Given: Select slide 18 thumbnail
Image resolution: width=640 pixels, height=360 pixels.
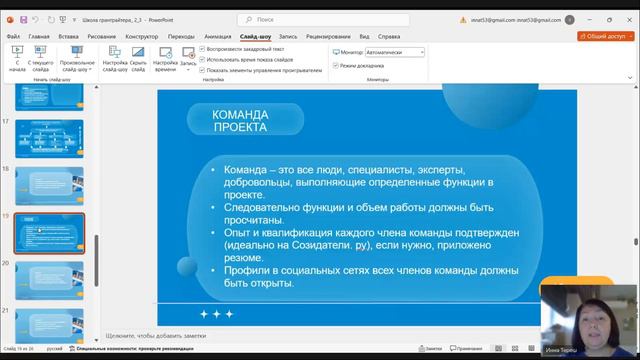Looking at the screenshot, I should point(49,186).
